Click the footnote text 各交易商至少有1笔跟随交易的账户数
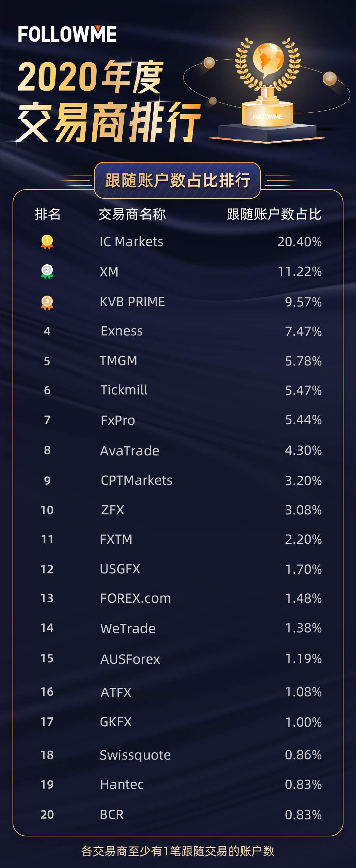This screenshot has width=356, height=868. tap(178, 851)
